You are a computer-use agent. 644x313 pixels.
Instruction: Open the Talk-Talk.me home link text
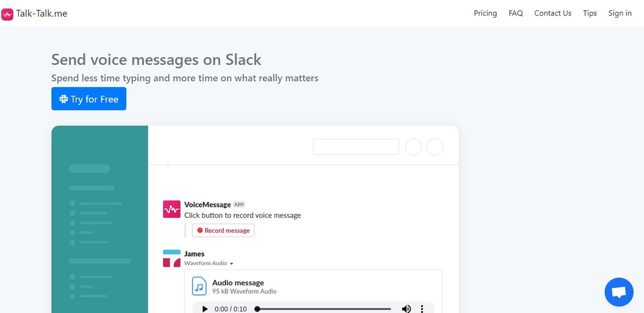point(42,14)
